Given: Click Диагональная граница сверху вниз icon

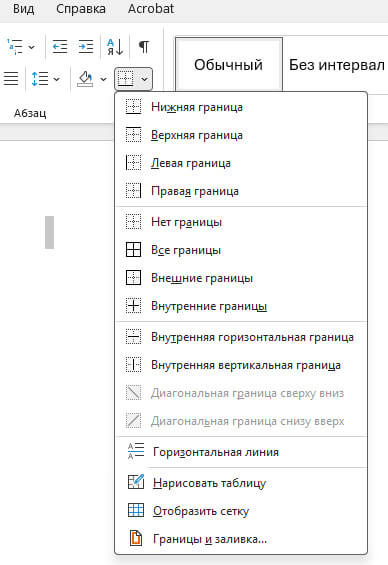Looking at the screenshot, I should tap(133, 393).
